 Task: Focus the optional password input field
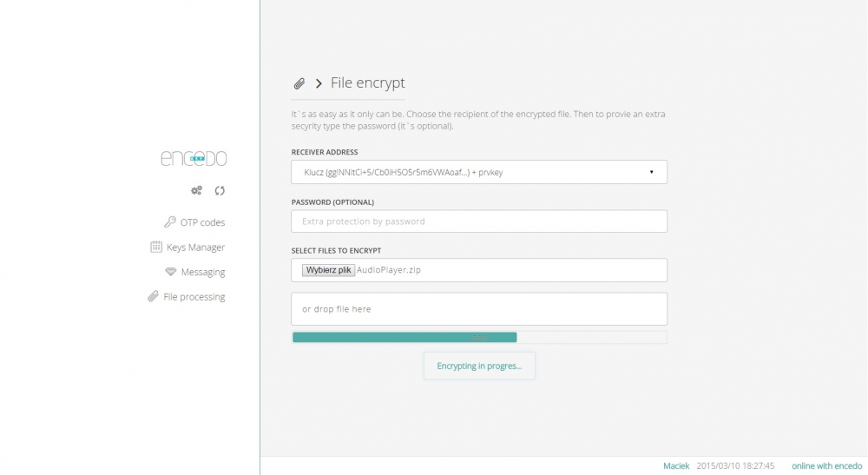tap(479, 221)
